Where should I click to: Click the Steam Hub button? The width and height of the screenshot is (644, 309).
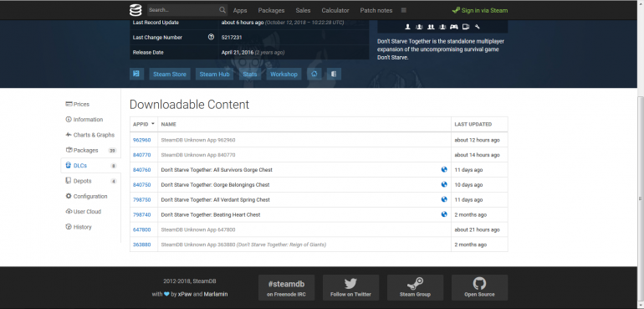214,74
